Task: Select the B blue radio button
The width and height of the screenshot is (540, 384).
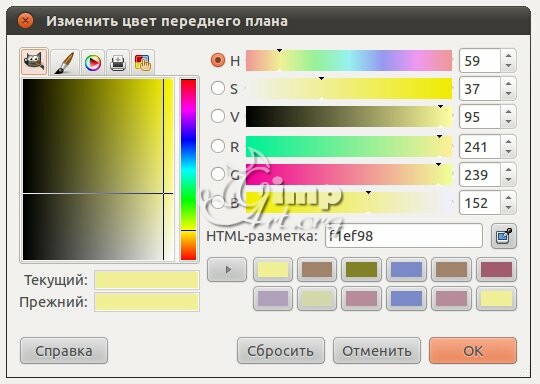Action: [218, 202]
